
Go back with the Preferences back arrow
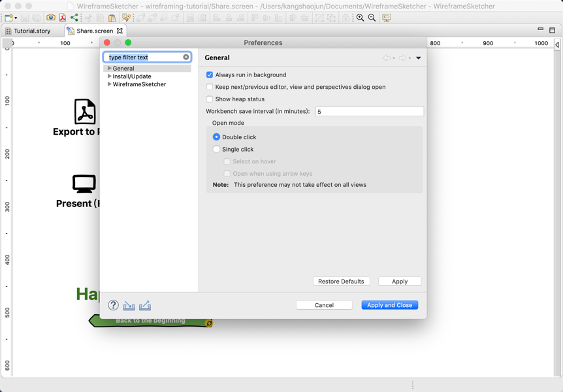387,58
